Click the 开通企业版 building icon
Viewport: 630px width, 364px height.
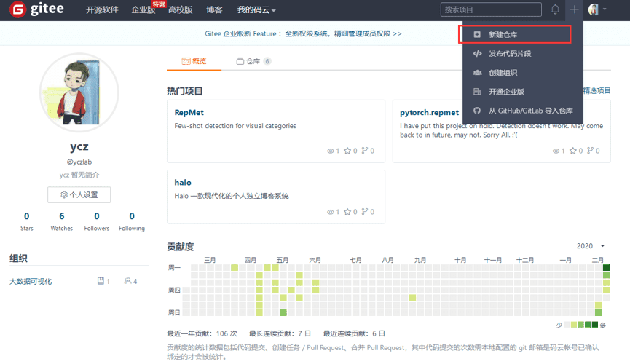click(x=477, y=92)
